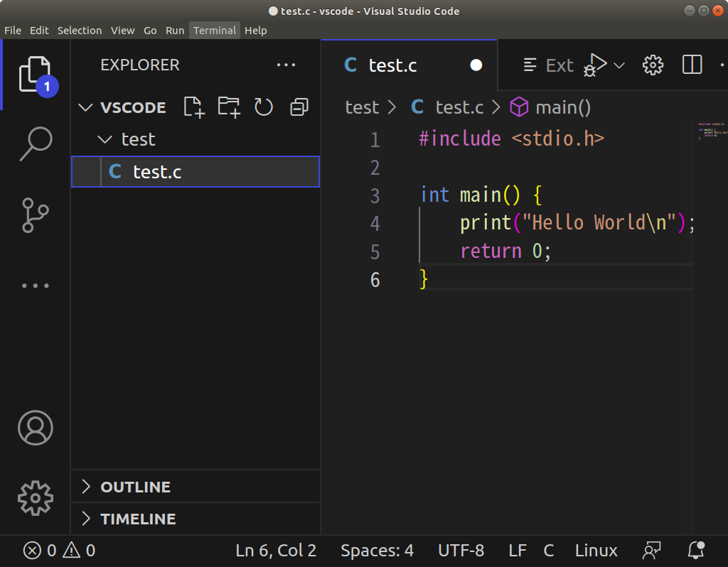Screen dimensions: 728x567
Task: Change line ending via LF
Action: [518, 551]
